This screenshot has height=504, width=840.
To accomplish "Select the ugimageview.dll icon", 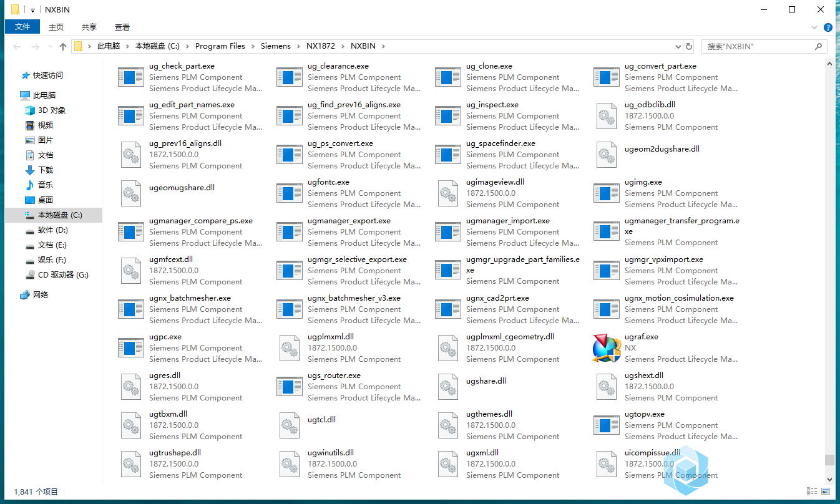I will coord(448,193).
